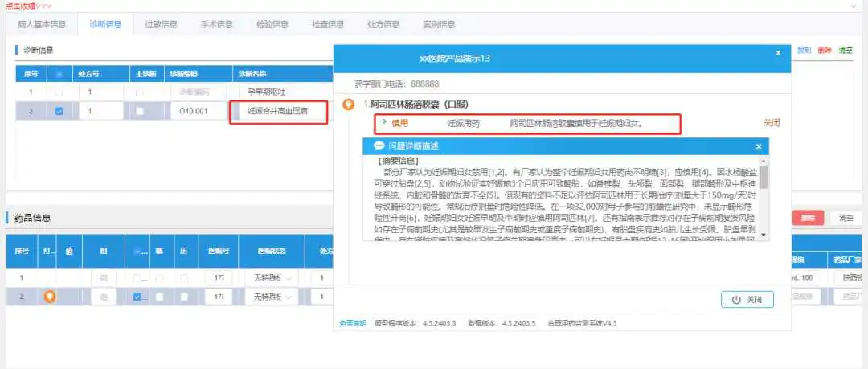This screenshot has height=369, width=868.
Task: Click 处方号 input in diagnosis row 1
Action: (100, 92)
